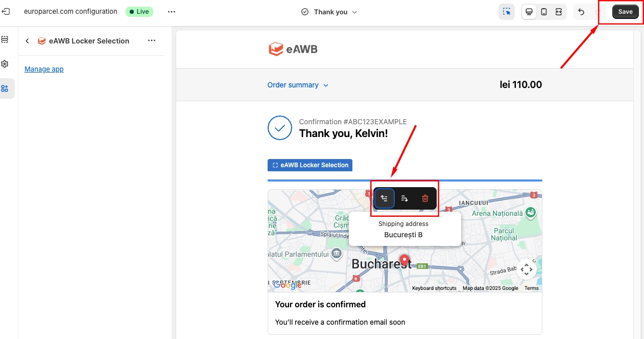Click the Manage app link
The image size is (644, 339).
coord(44,69)
